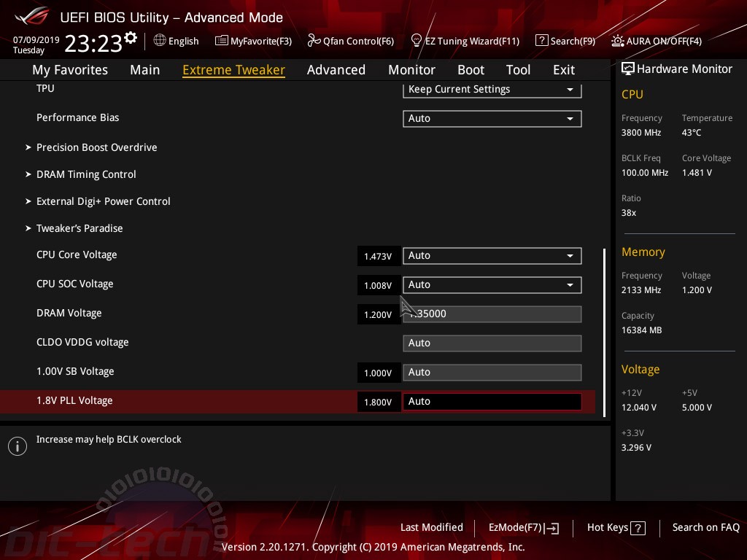The width and height of the screenshot is (747, 560).
Task: Click the info icon beside help text
Action: click(x=18, y=446)
